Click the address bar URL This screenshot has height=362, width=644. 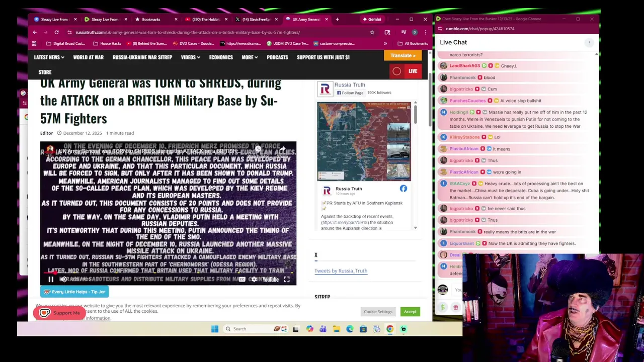[188, 32]
